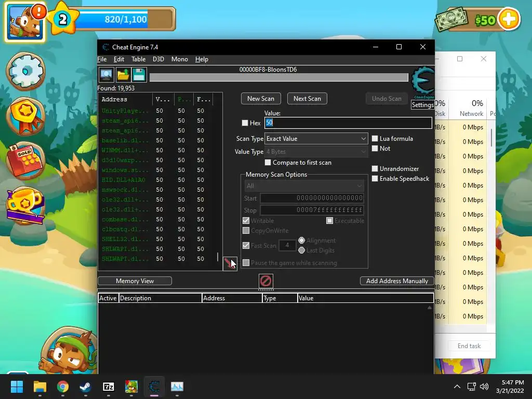Check the Not option
Viewport: 532px width, 399px height.
(x=375, y=148)
